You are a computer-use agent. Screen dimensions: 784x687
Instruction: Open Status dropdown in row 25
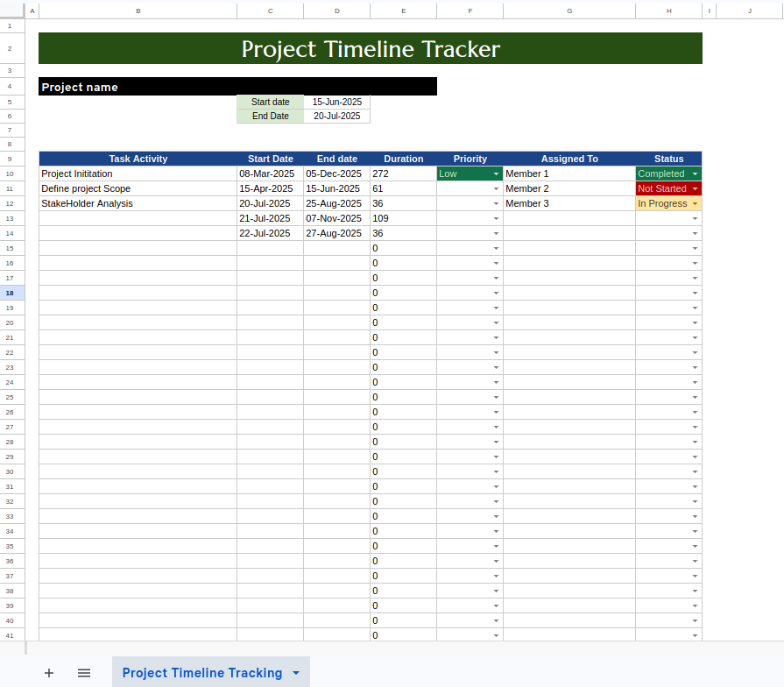pyautogui.click(x=695, y=398)
